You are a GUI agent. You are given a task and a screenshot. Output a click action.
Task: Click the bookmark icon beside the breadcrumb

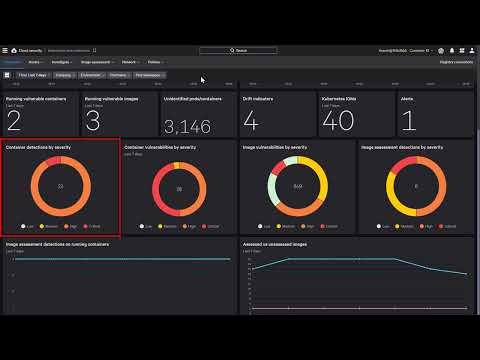(95, 50)
